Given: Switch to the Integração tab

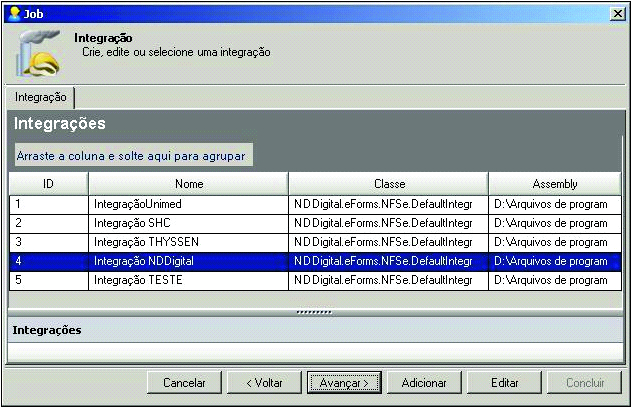Looking at the screenshot, I should pyautogui.click(x=41, y=98).
